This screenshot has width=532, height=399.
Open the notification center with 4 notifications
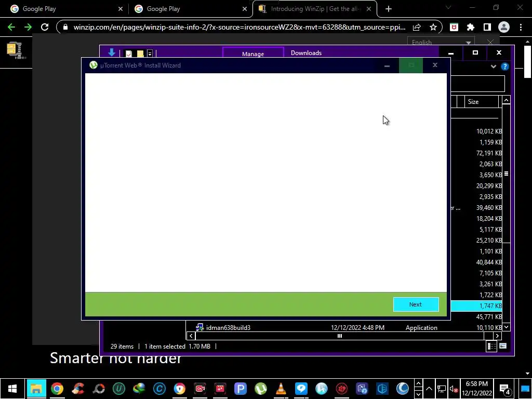click(505, 390)
